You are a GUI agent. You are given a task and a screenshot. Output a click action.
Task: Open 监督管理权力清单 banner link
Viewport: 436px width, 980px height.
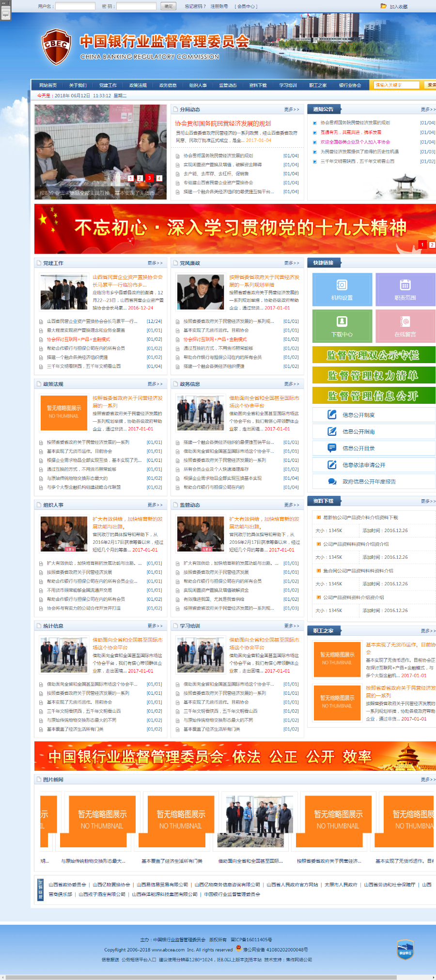pyautogui.click(x=374, y=375)
